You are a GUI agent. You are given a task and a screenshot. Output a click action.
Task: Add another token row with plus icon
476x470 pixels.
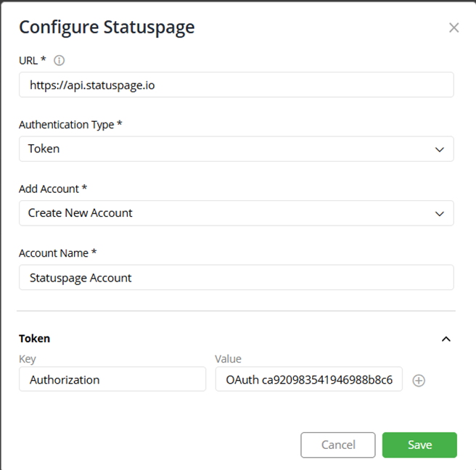pyautogui.click(x=419, y=381)
